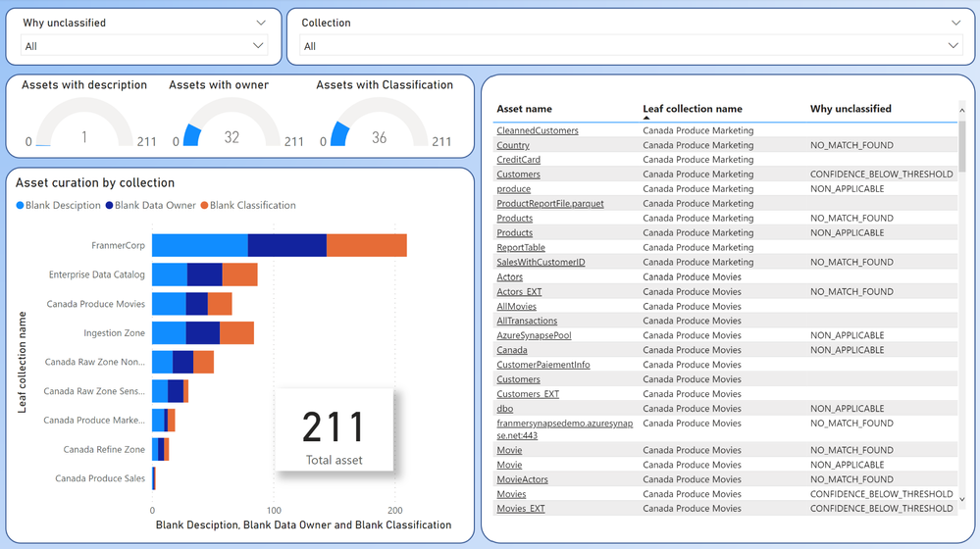This screenshot has height=549, width=980.
Task: Open the MovieActors asset link
Action: pyautogui.click(x=522, y=479)
